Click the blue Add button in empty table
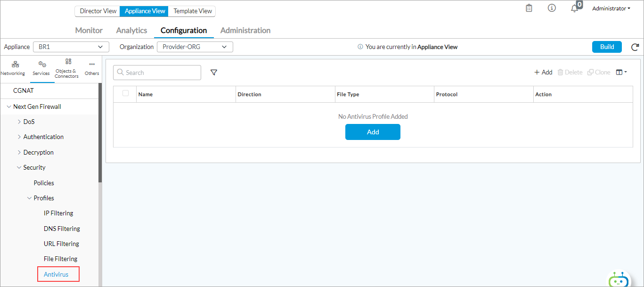This screenshot has width=644, height=287. click(x=373, y=132)
